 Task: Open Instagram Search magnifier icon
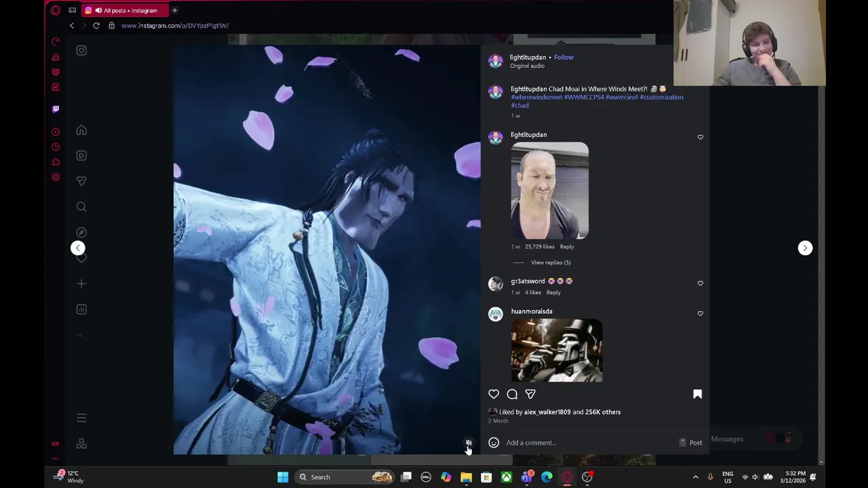tap(81, 207)
